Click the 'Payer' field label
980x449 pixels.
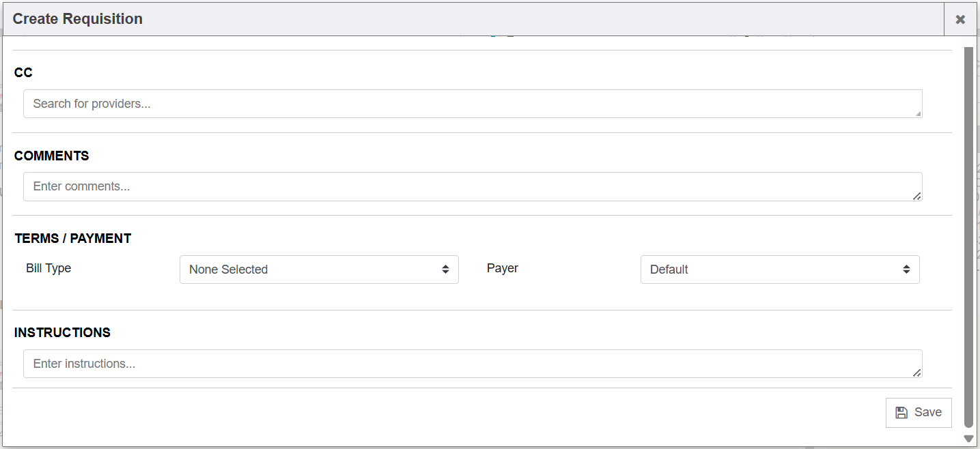click(503, 268)
